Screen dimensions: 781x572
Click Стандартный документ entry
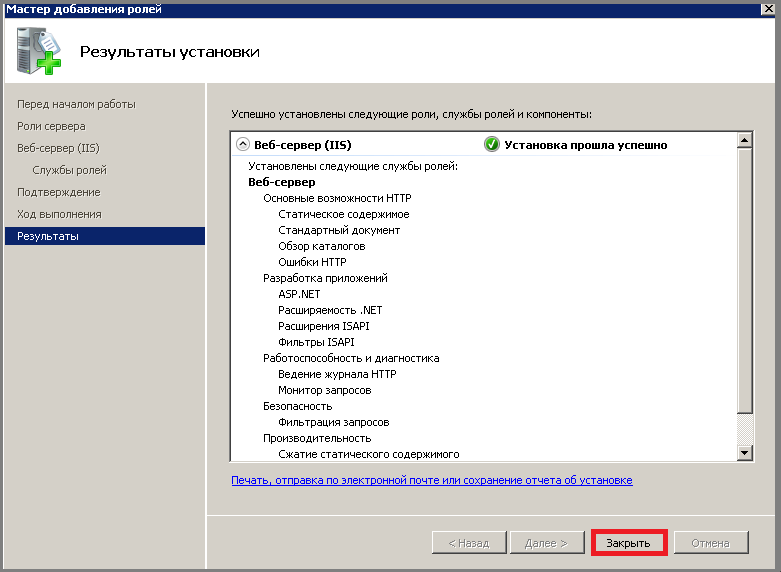point(339,230)
